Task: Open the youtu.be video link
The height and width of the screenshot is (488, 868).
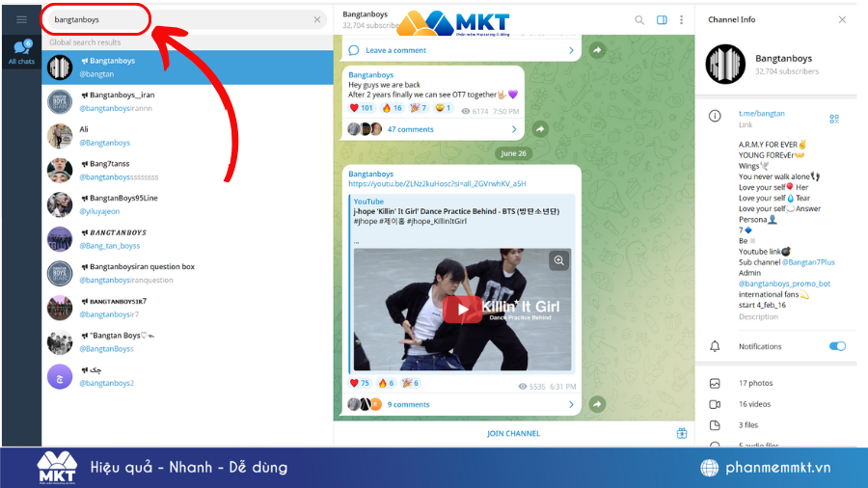Action: [x=437, y=183]
